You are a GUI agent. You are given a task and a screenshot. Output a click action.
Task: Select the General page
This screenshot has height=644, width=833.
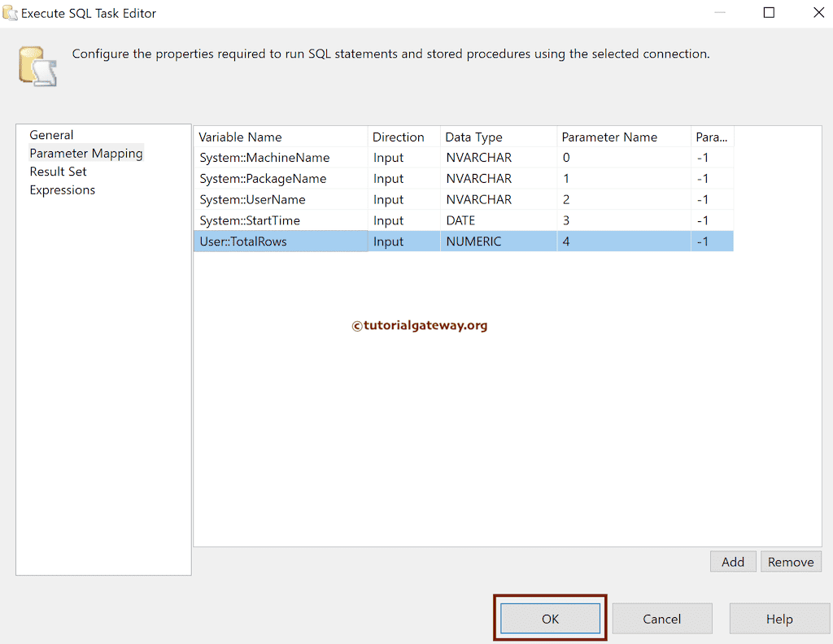pos(51,134)
